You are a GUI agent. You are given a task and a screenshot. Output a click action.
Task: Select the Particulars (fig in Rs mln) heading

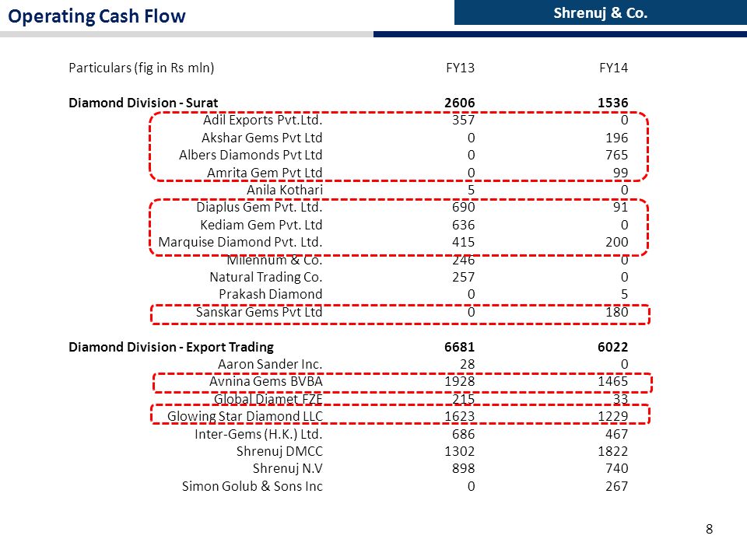click(x=142, y=68)
